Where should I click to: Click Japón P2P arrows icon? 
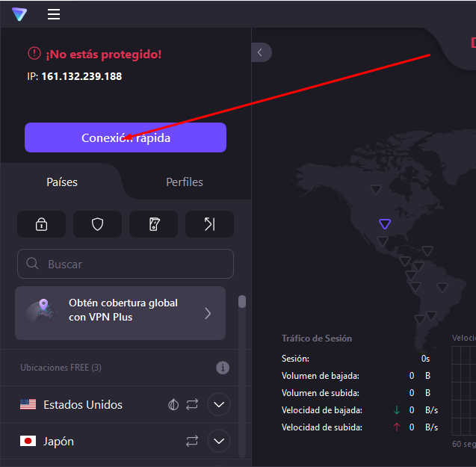point(192,442)
